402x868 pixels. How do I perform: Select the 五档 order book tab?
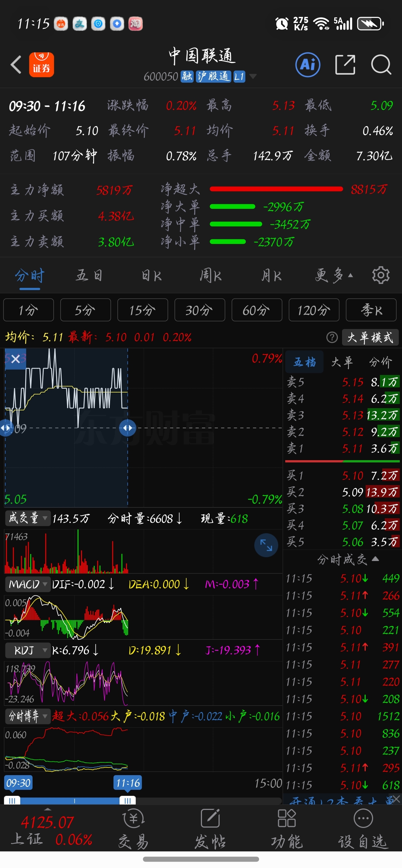coord(305,362)
